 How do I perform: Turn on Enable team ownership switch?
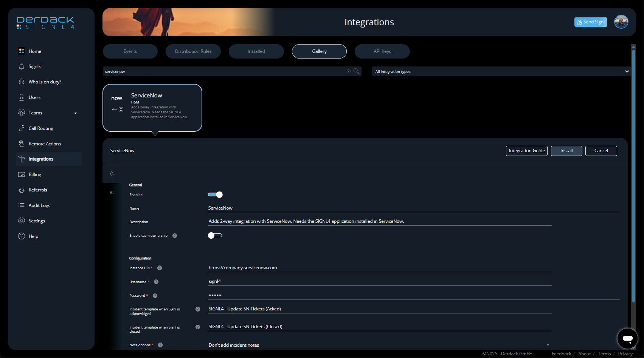215,236
